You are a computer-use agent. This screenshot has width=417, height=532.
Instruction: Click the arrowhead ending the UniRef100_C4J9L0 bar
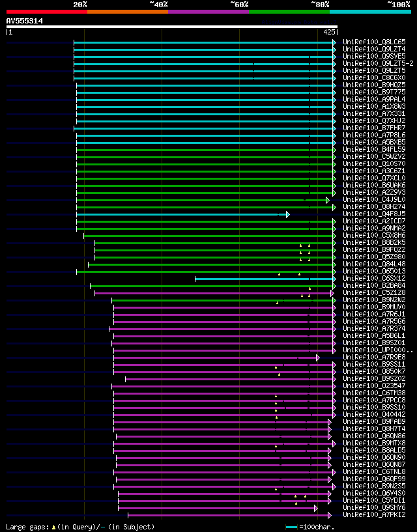pyautogui.click(x=328, y=200)
